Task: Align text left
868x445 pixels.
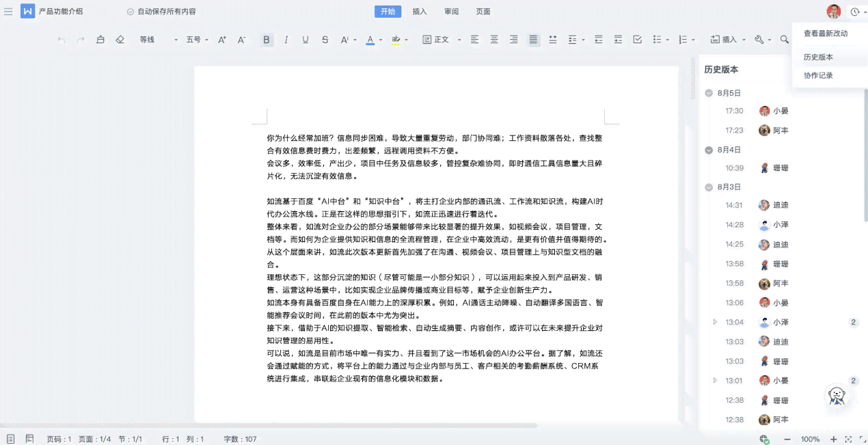Action: [475, 40]
